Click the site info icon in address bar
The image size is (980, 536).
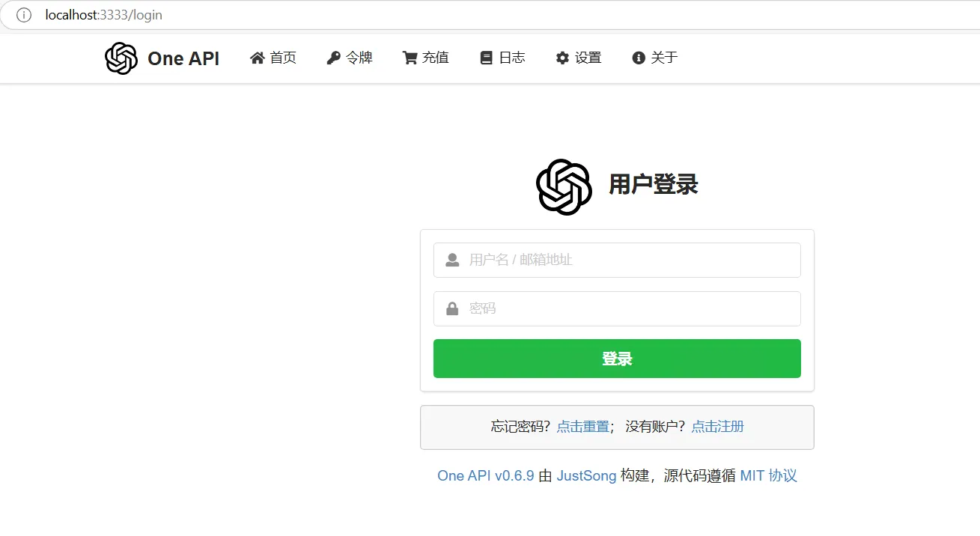[x=24, y=15]
